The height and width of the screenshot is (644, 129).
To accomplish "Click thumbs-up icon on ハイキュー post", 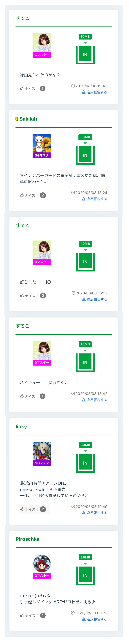I will pyautogui.click(x=22, y=396).
